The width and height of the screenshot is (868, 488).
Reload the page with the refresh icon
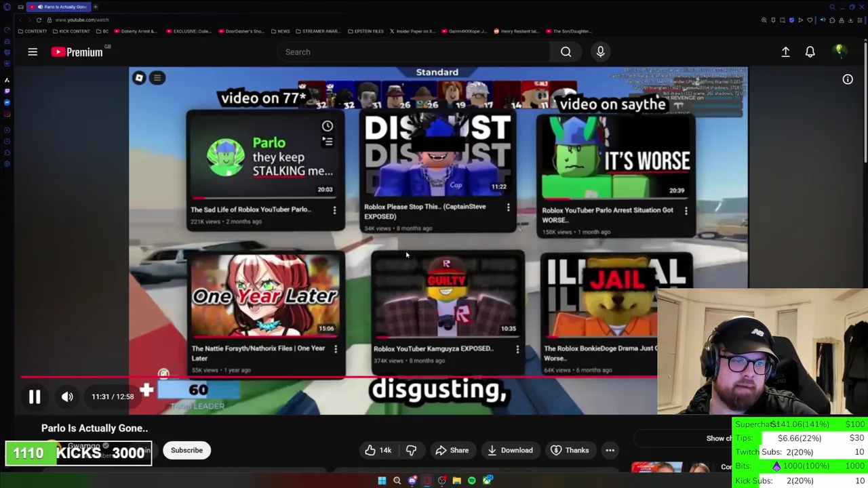(39, 20)
